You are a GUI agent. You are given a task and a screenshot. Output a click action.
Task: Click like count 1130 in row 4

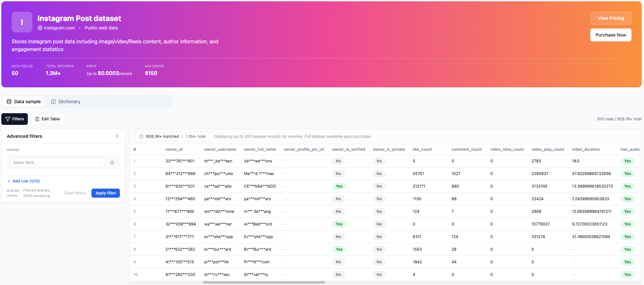pos(417,199)
